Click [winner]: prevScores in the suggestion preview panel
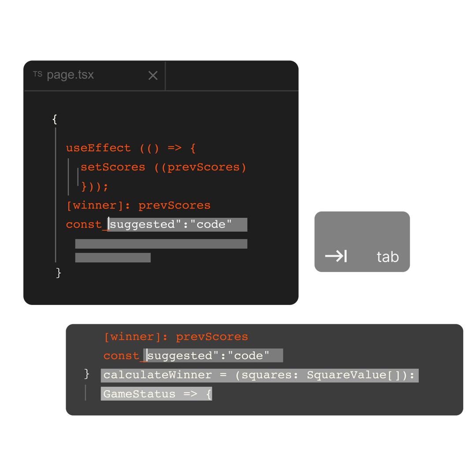This screenshot has height=476, width=476. [176, 337]
